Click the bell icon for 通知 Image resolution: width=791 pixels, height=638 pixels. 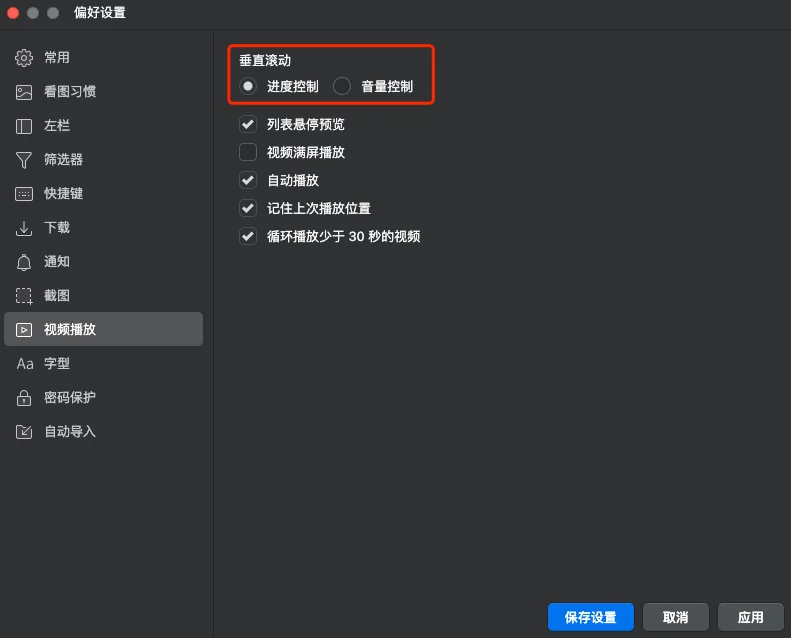click(x=24, y=262)
